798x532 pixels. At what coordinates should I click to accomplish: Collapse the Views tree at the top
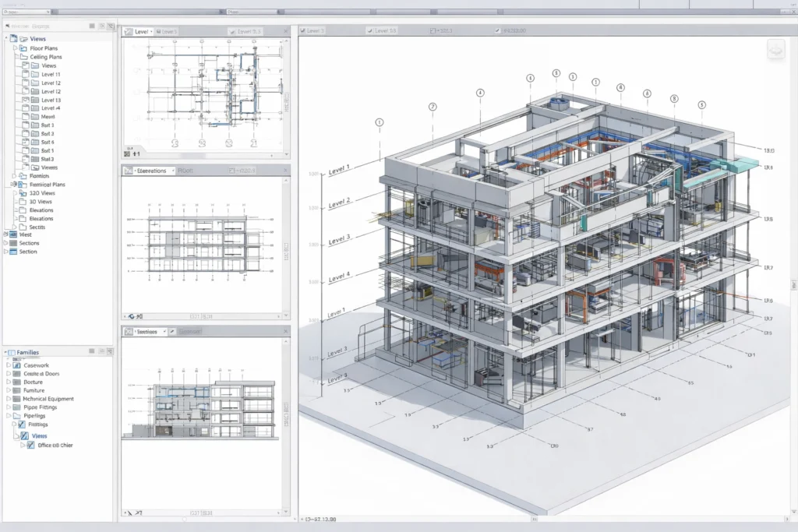pyautogui.click(x=5, y=39)
